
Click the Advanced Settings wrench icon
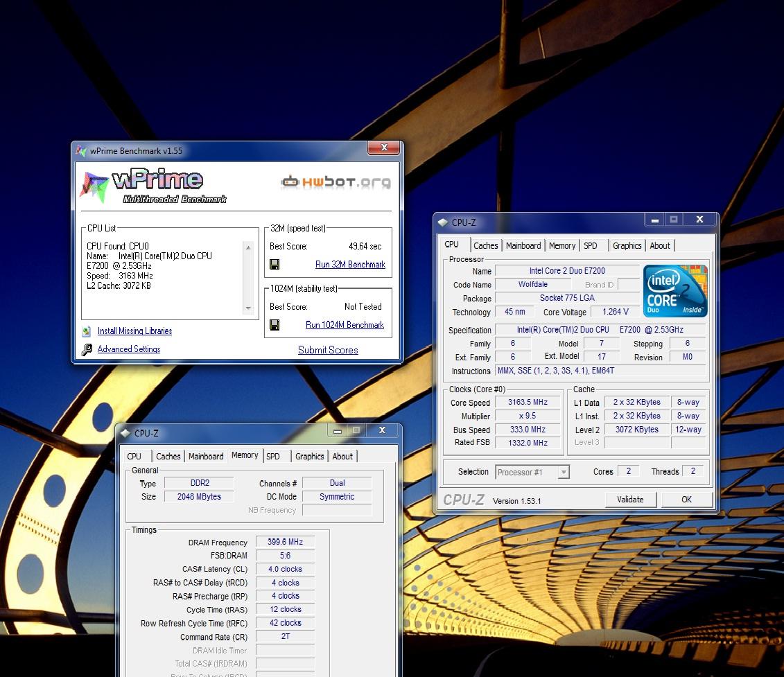pyautogui.click(x=87, y=349)
